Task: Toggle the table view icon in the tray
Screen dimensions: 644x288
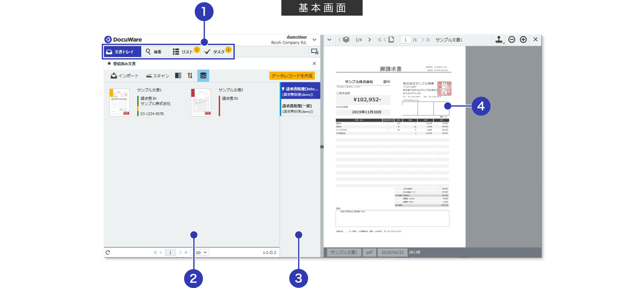Action: [x=203, y=75]
